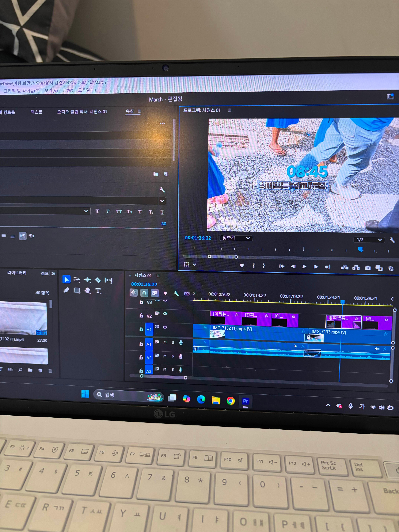Open the 도움말(H) menu
Screen dimensions: 399x532
pos(87,90)
